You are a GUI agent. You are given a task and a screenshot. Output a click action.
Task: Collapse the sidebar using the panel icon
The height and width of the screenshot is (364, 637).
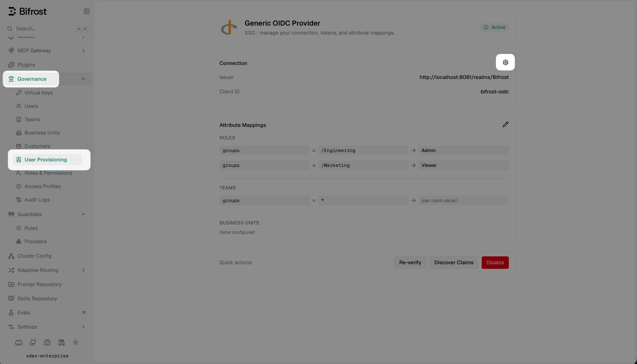point(86,11)
